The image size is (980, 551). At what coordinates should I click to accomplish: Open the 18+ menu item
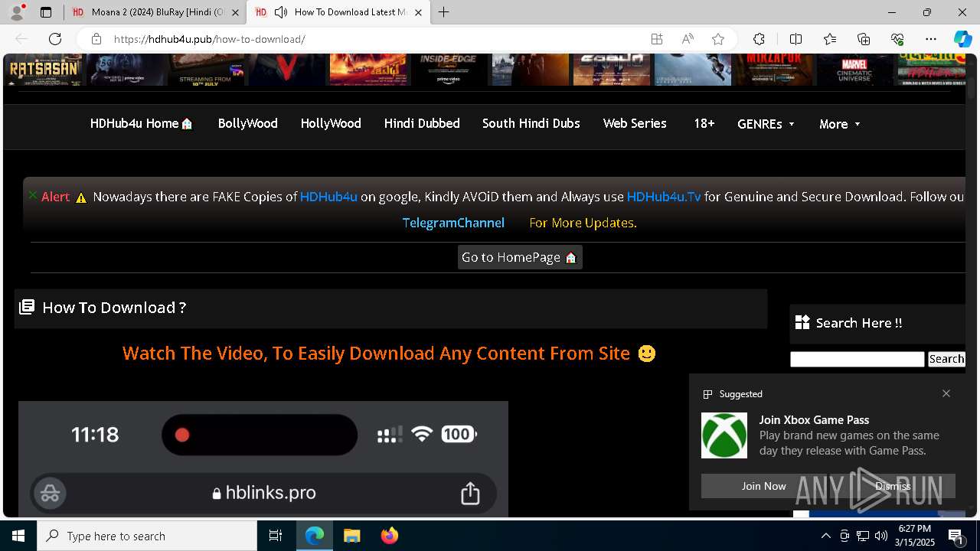704,123
